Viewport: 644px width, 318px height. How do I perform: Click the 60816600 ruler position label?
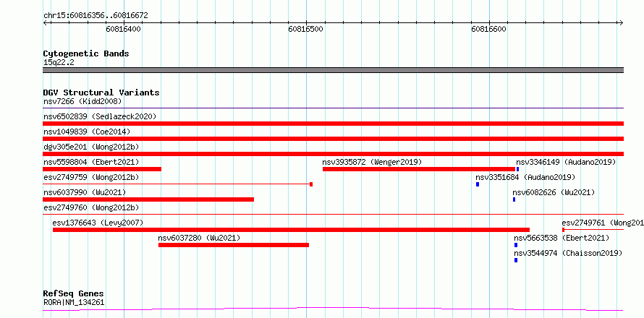488,29
